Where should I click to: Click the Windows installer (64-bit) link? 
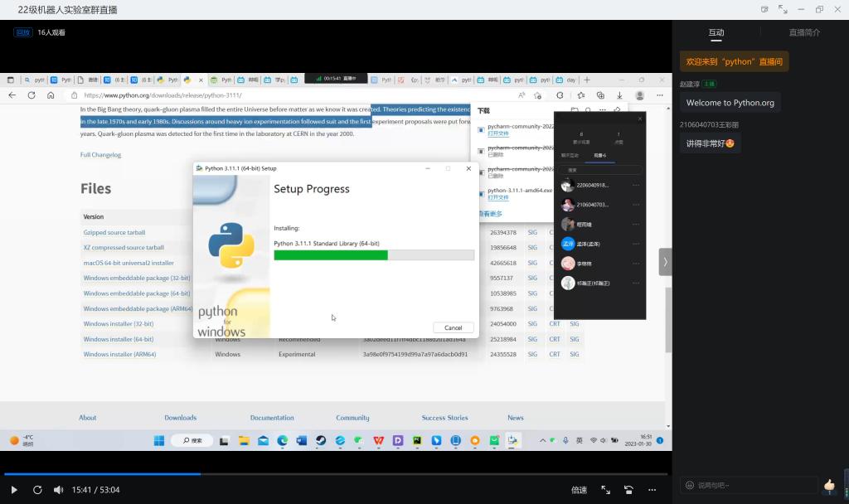point(119,339)
